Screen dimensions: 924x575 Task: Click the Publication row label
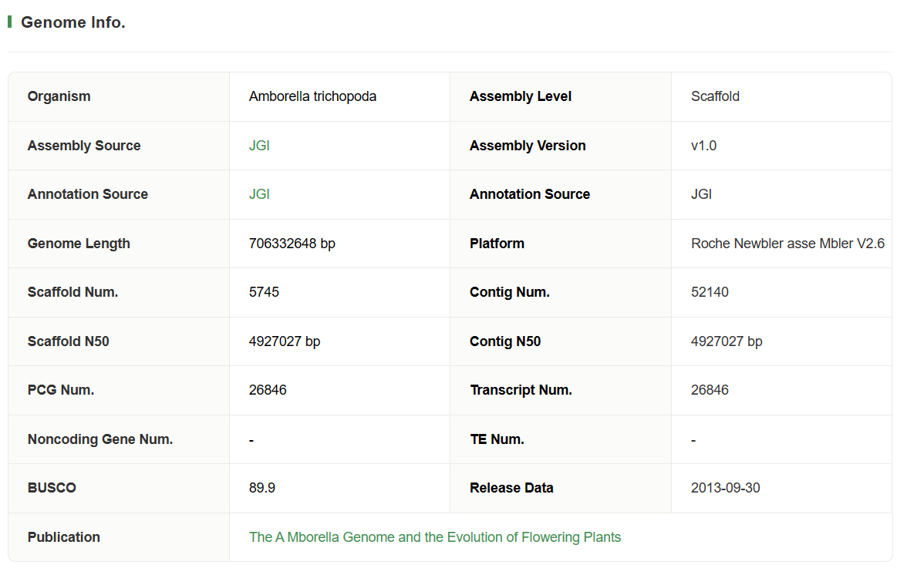click(63, 537)
